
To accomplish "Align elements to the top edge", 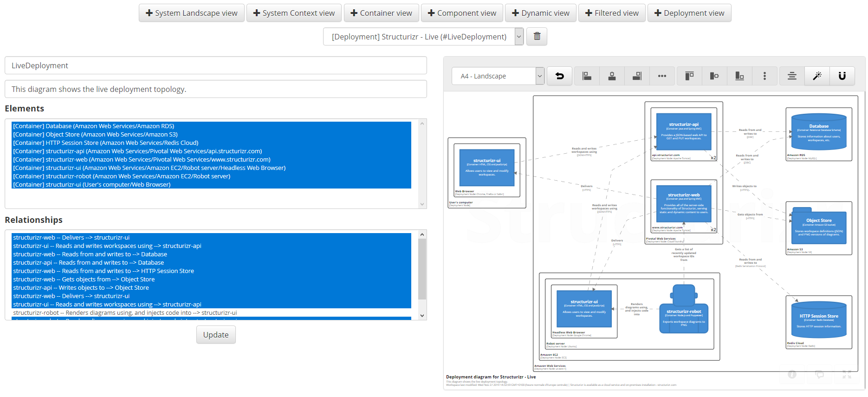I will click(689, 76).
